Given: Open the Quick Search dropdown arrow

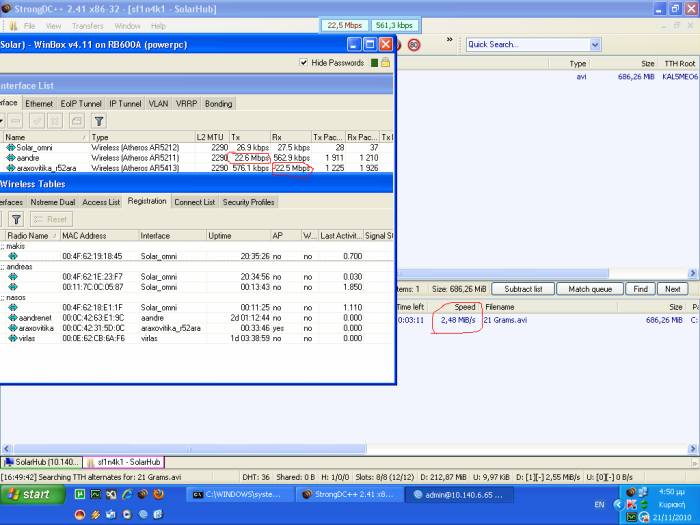Looking at the screenshot, I should (595, 45).
